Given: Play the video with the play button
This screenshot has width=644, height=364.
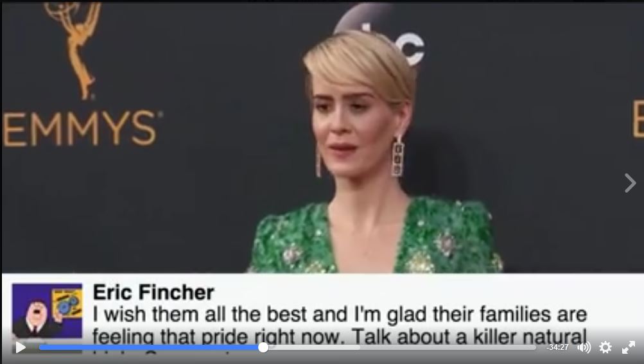Looking at the screenshot, I should coord(20,347).
